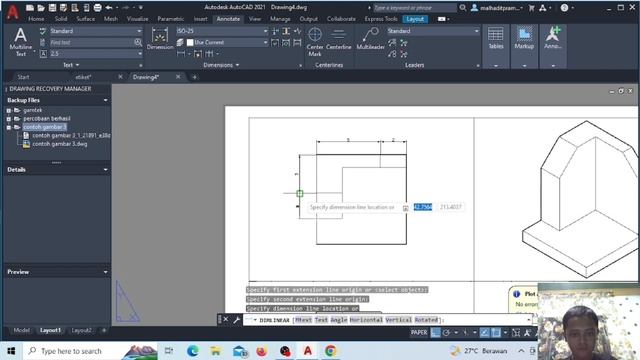This screenshot has width=640, height=360.
Task: Switch to the View ribbon tab
Action: click(x=255, y=19)
